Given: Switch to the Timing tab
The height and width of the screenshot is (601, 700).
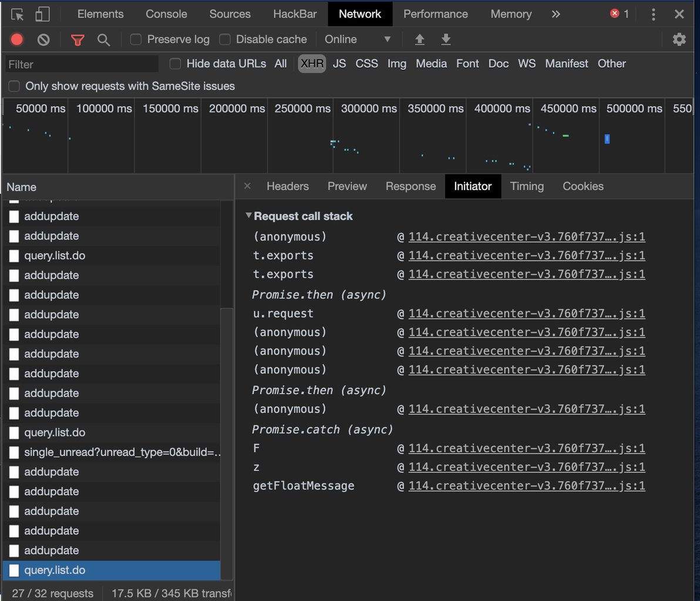Looking at the screenshot, I should click(x=527, y=186).
